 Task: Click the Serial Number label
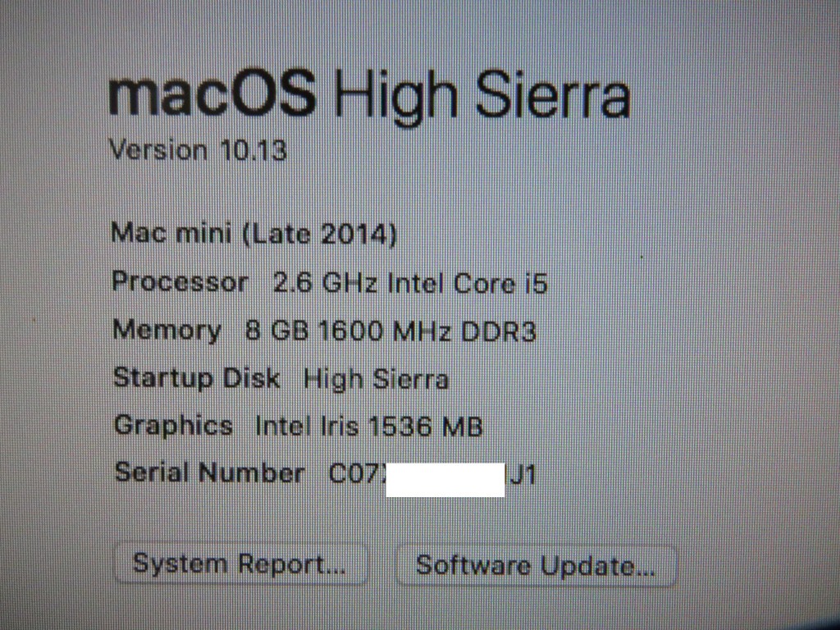[x=209, y=473]
